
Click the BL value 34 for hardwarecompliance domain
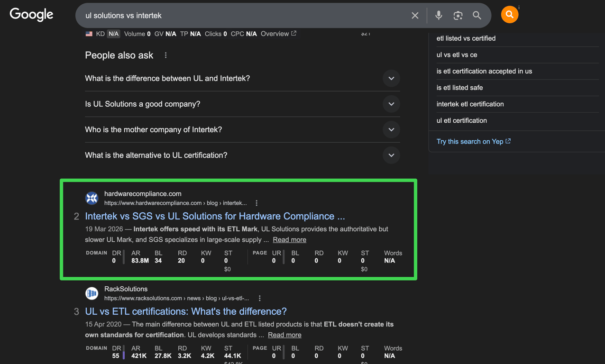coord(158,261)
